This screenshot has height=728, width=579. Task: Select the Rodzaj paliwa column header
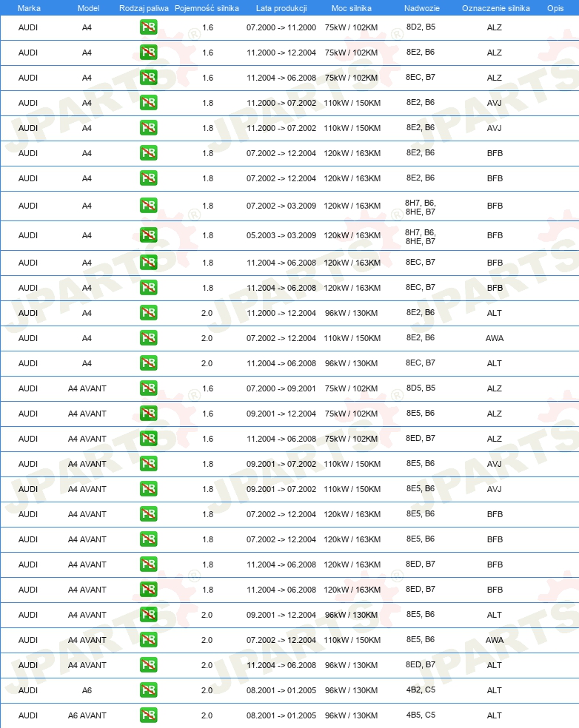[x=144, y=8]
